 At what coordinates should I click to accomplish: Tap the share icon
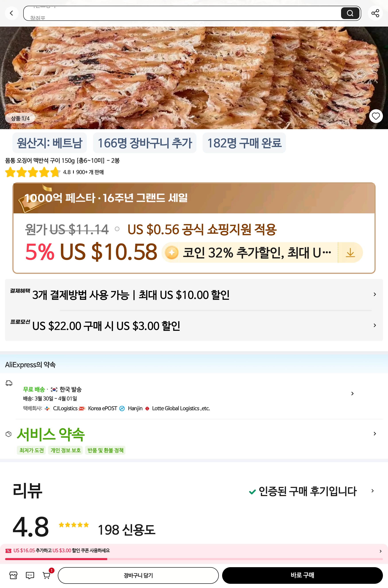pyautogui.click(x=375, y=13)
